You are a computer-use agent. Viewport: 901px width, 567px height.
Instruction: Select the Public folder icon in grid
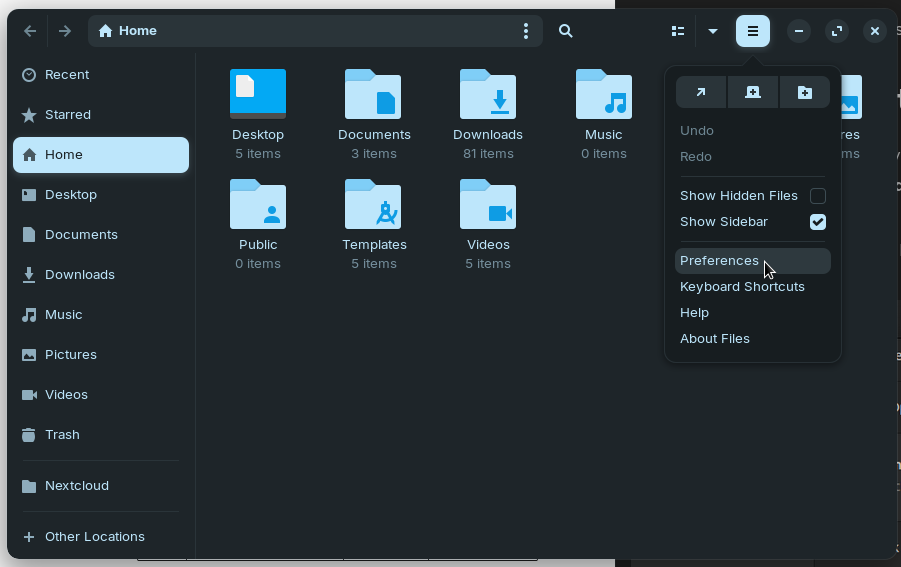258,204
